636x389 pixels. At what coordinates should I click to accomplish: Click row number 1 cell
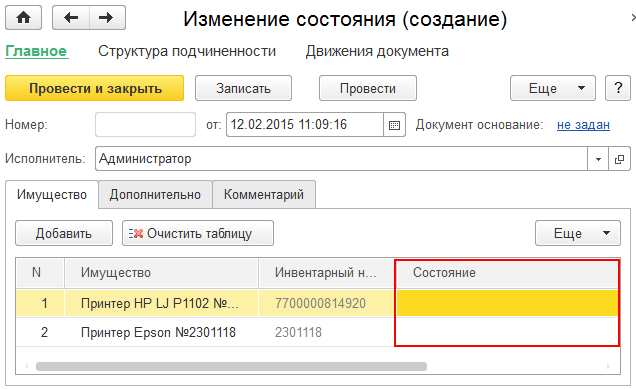pos(40,303)
